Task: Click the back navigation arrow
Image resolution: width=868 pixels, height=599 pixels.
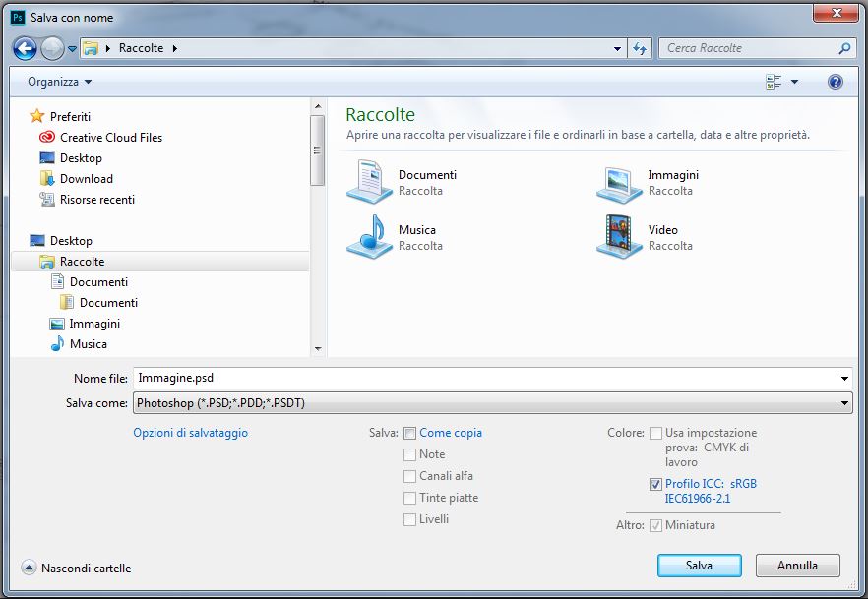Action: 26,48
